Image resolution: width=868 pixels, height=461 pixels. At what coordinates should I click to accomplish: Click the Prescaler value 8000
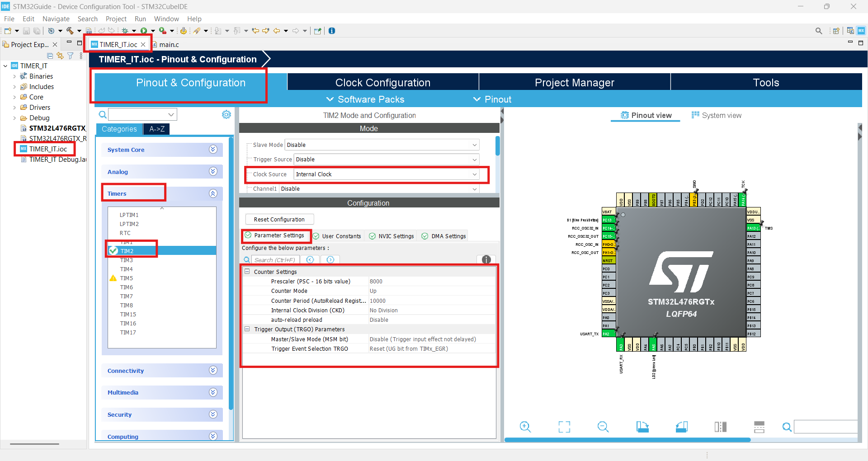376,281
